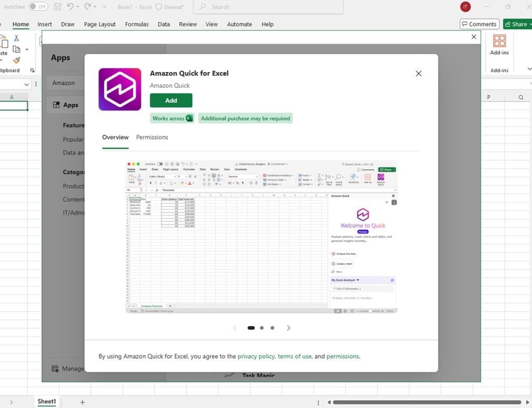Viewport: 532px width, 408px height.
Task: Add Amazon Quick for Excel
Action: (x=171, y=100)
